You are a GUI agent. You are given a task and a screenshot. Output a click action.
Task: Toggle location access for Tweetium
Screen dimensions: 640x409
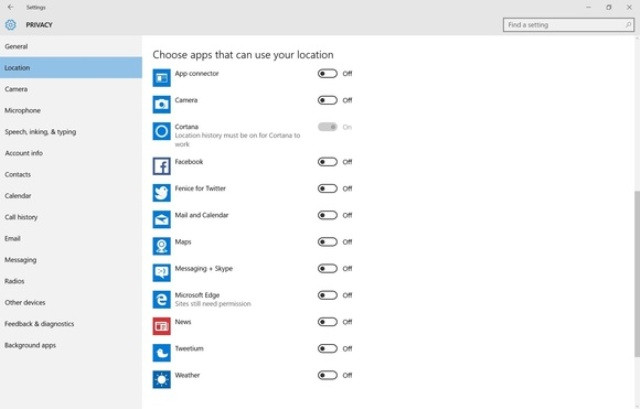point(327,348)
